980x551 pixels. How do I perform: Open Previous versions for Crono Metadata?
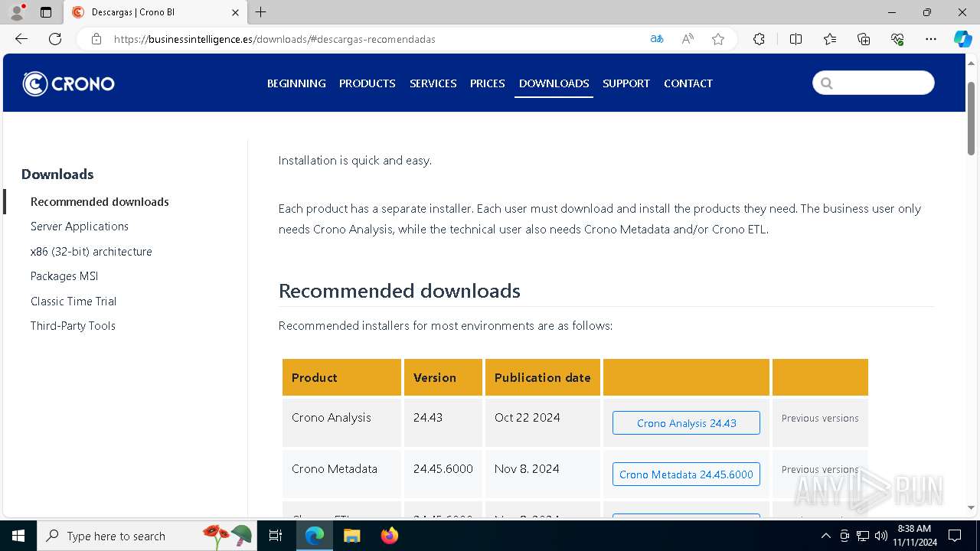(x=820, y=470)
